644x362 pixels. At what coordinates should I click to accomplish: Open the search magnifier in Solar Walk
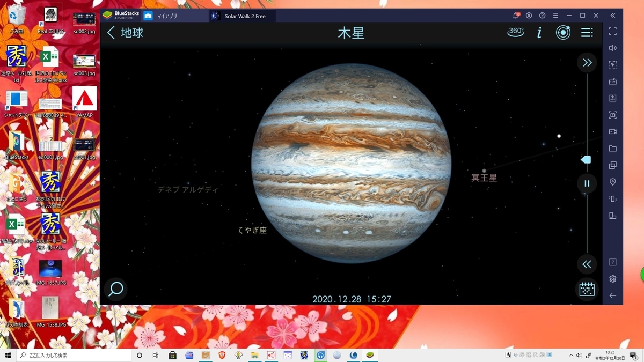click(116, 289)
